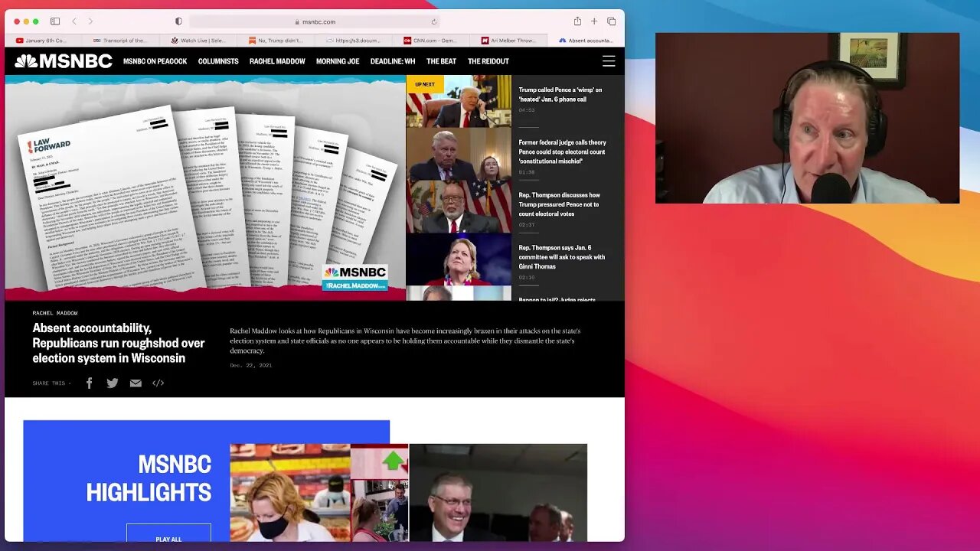Reload the msnbc.com page
Viewport: 980px width, 551px height.
pyautogui.click(x=434, y=21)
